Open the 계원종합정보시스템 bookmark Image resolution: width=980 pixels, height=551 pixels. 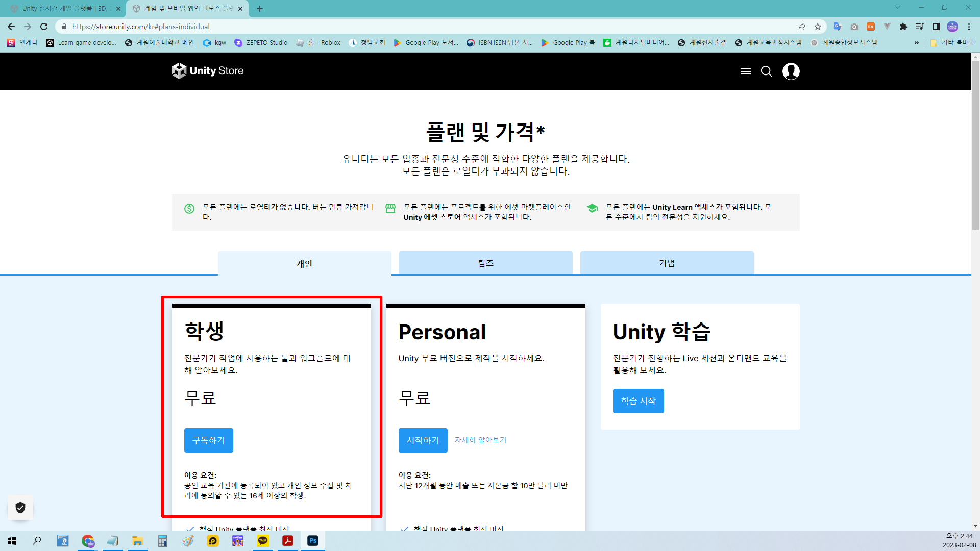click(844, 43)
